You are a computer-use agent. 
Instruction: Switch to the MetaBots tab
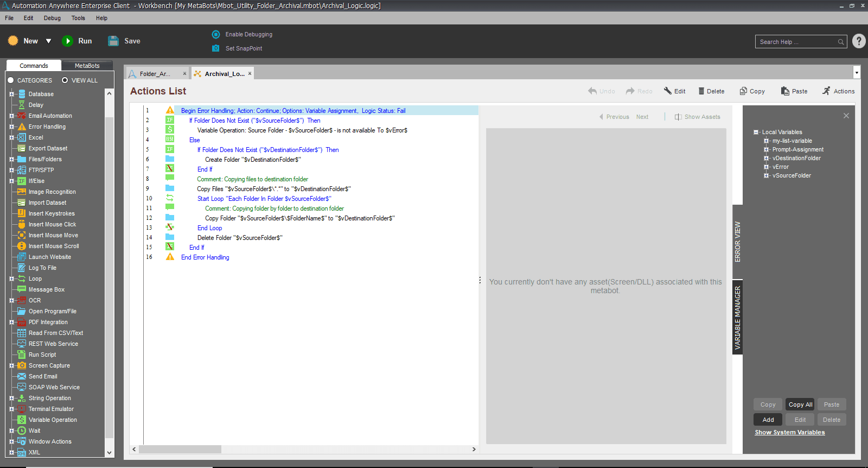[87, 66]
